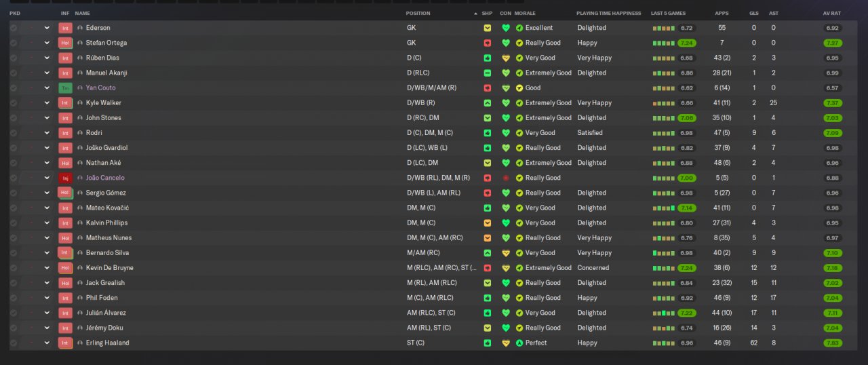Click the morale icon next to Haaland's Perfect
868x365 pixels.
tap(519, 343)
